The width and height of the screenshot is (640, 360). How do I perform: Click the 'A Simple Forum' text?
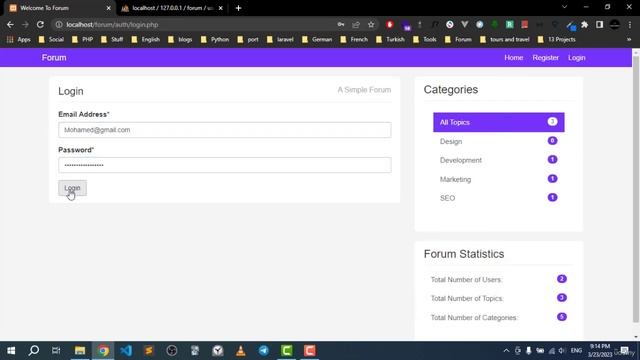(364, 90)
